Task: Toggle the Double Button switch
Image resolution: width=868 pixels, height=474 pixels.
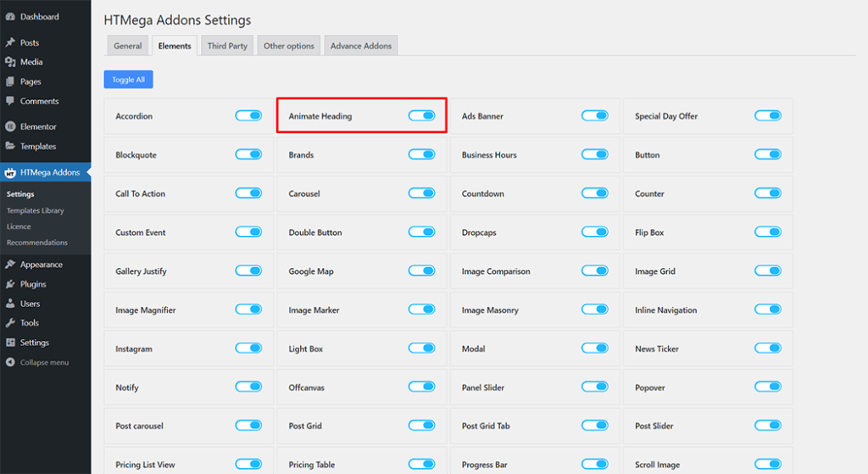Action: [422, 232]
